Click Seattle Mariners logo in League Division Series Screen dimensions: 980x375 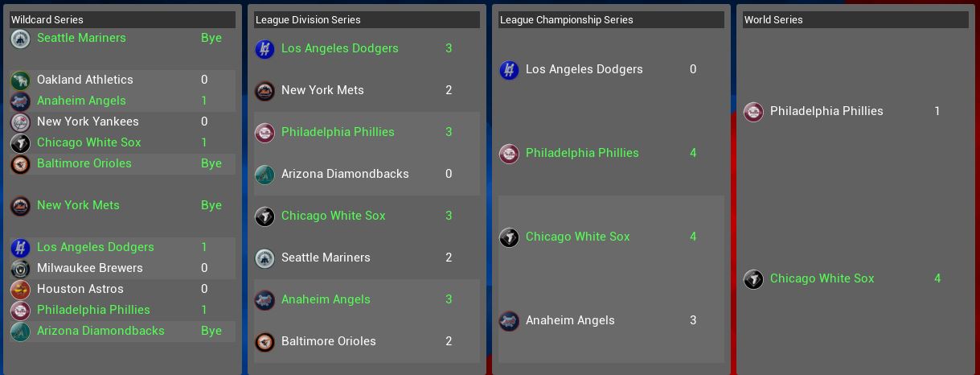(x=264, y=258)
